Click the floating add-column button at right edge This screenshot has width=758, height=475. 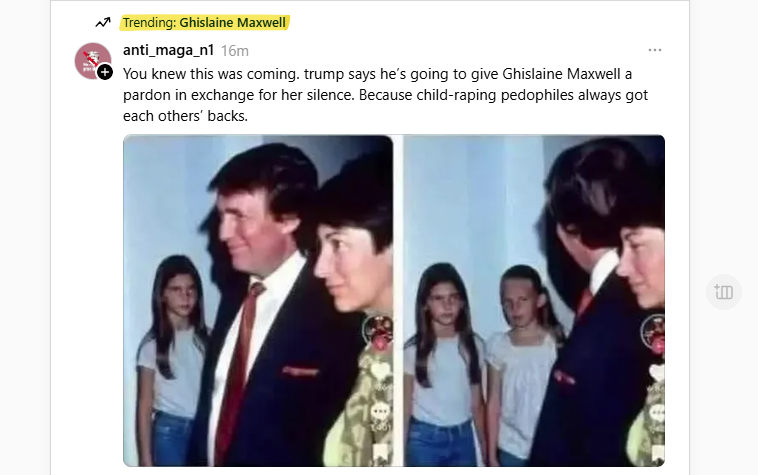[x=724, y=292]
